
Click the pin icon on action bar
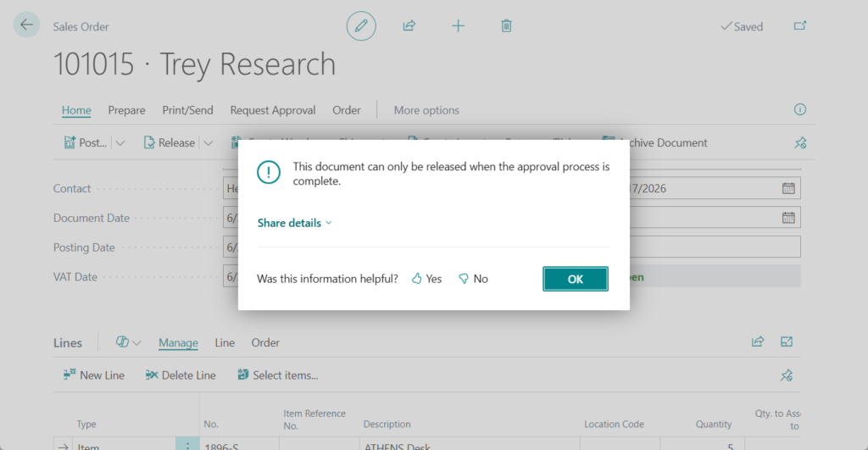[799, 143]
